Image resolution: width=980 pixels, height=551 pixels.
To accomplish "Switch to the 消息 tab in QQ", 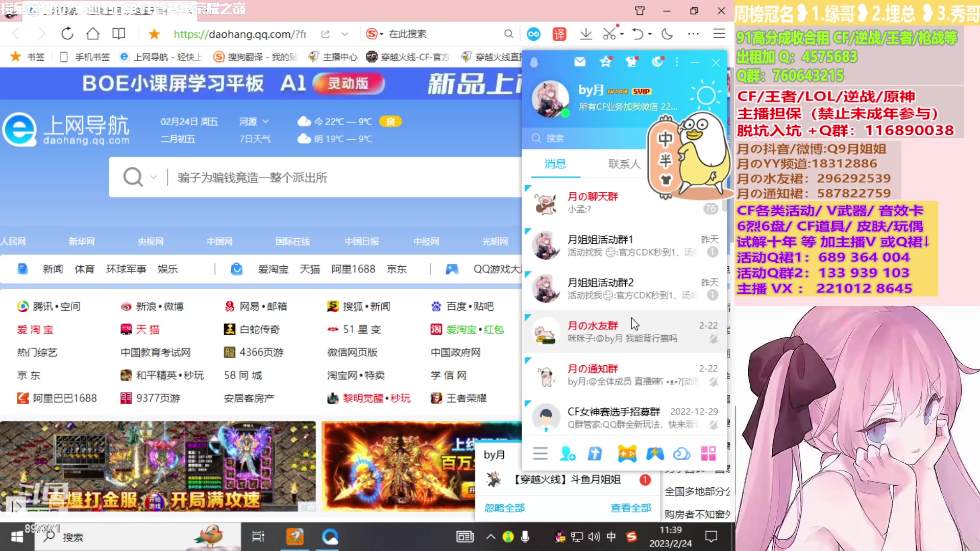I will 555,164.
